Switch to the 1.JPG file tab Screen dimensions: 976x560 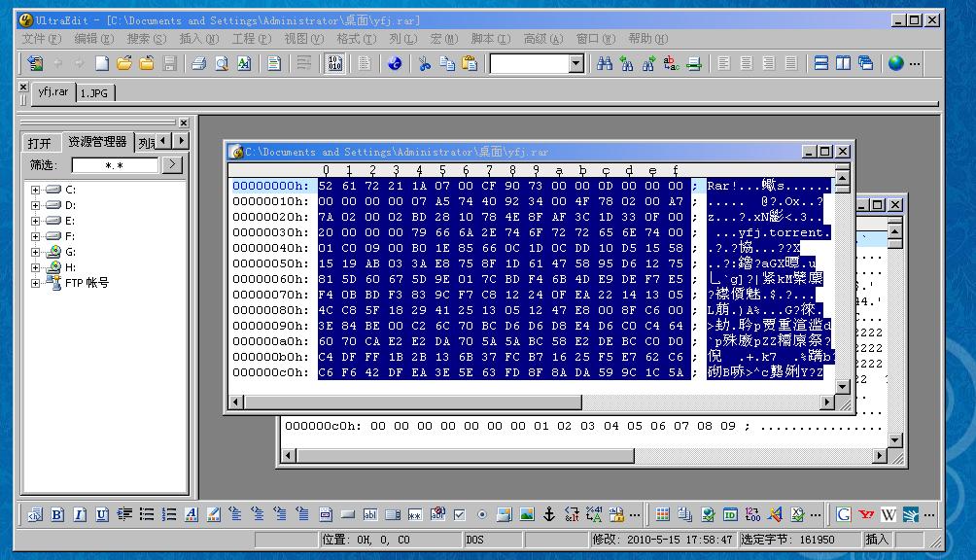tap(95, 92)
